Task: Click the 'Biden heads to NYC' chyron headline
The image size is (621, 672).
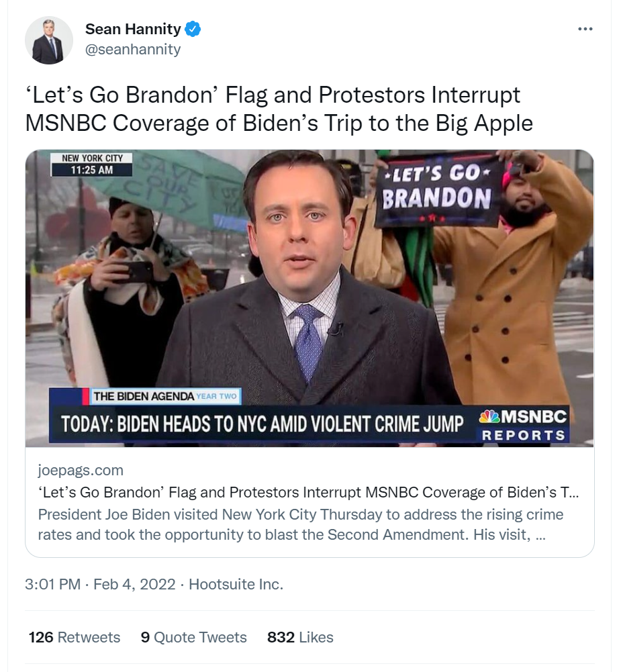Action: coord(262,424)
